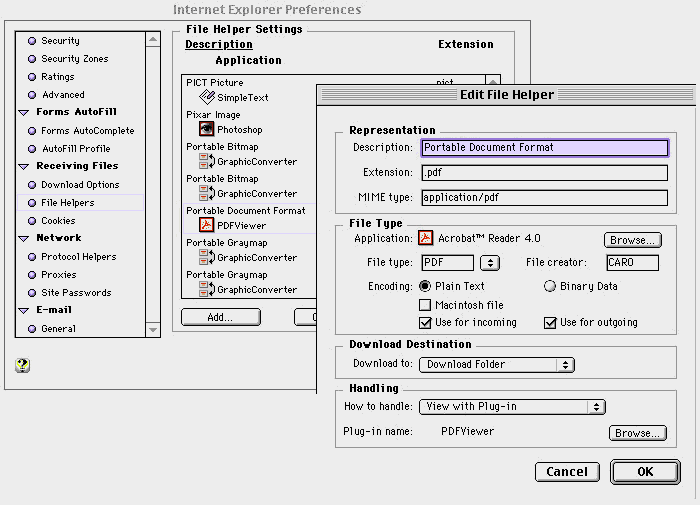This screenshot has height=505, width=700.
Task: Click OK to confirm file helper
Action: (644, 471)
